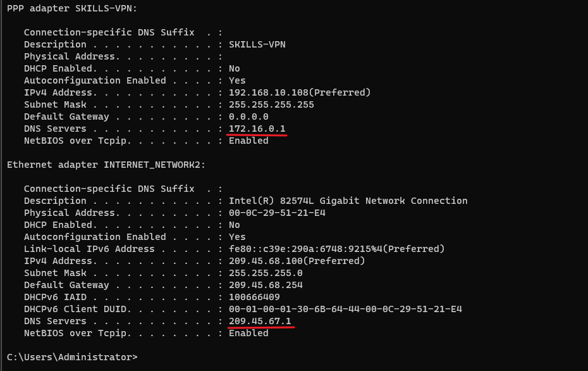The height and width of the screenshot is (371, 588).
Task: Click the underlined DNS server 172.16.0.1
Action: (257, 129)
